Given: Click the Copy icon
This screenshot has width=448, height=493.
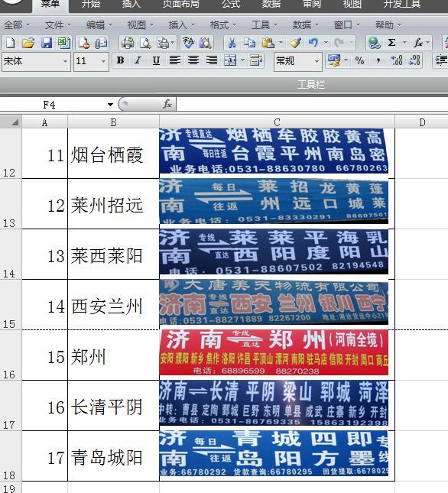Looking at the screenshot, I should (x=250, y=43).
